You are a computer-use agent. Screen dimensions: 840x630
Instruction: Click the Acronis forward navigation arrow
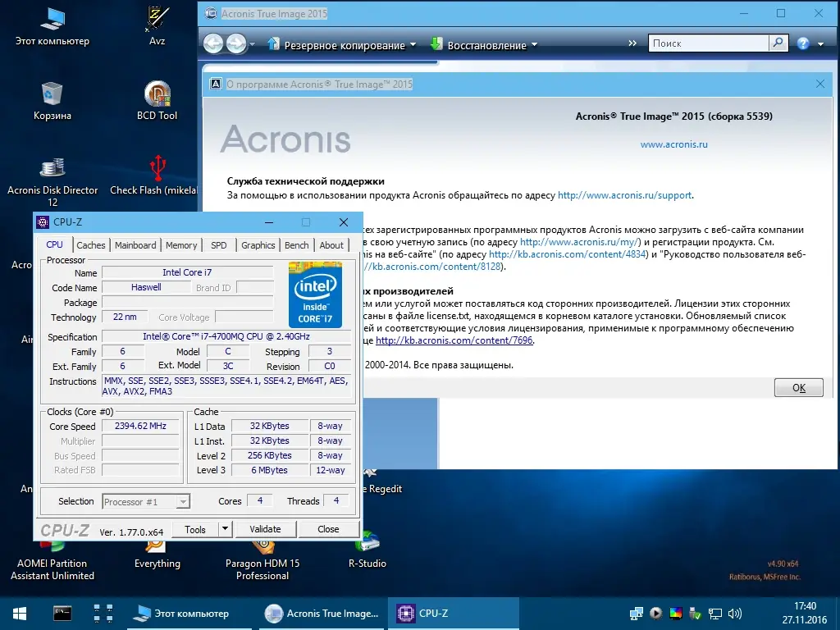point(236,44)
